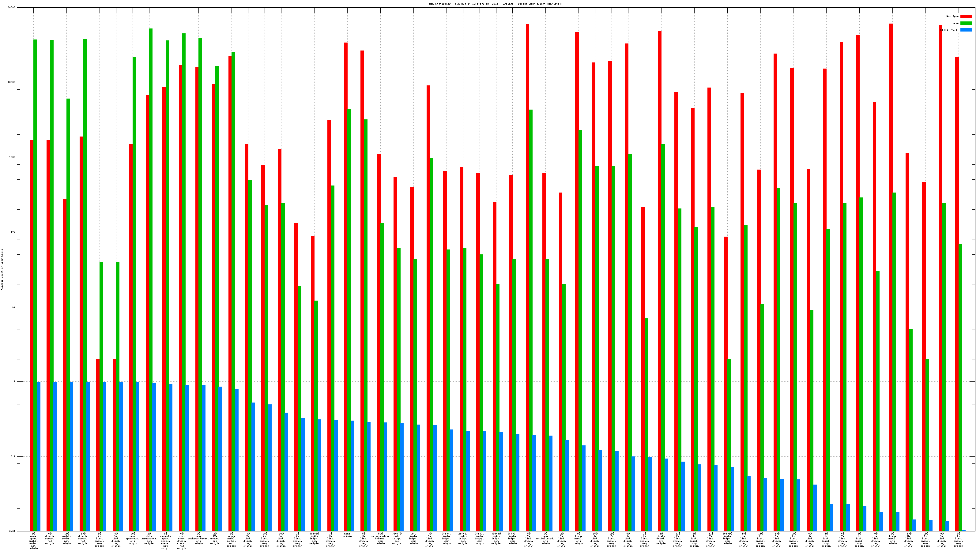Click the 'zen. spamhaus. org' x-axis label

click(132, 538)
